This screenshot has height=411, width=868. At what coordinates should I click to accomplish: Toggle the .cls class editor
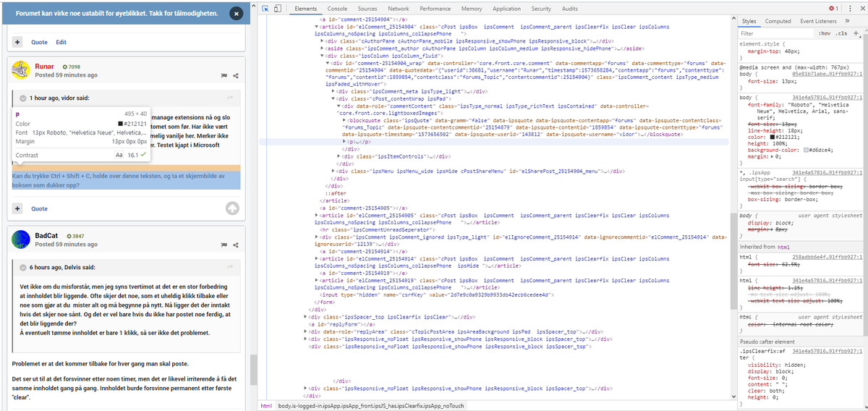point(841,33)
